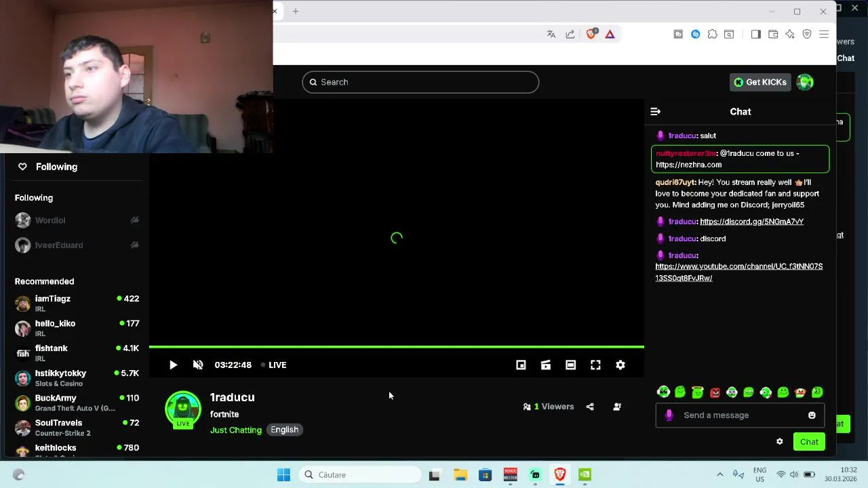The width and height of the screenshot is (868, 488).
Task: Open a new browser tab
Action: (x=296, y=11)
